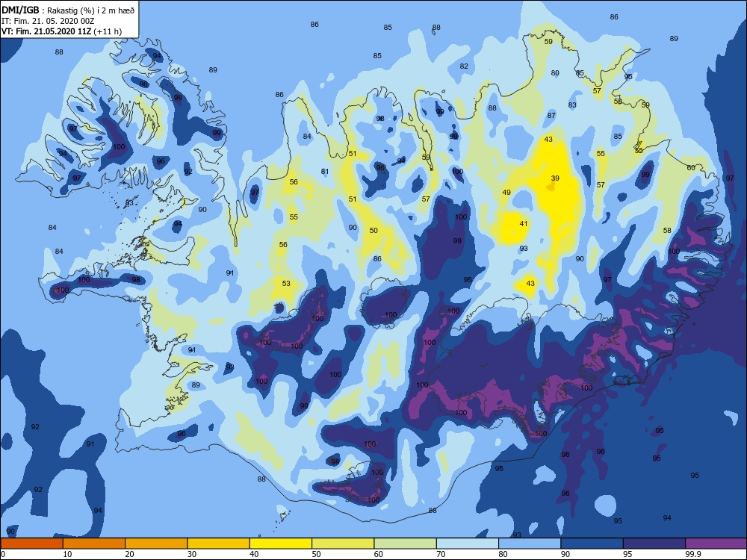The height and width of the screenshot is (560, 747).
Task: Click the 60-70 light green legend swatch
Action: (406, 544)
